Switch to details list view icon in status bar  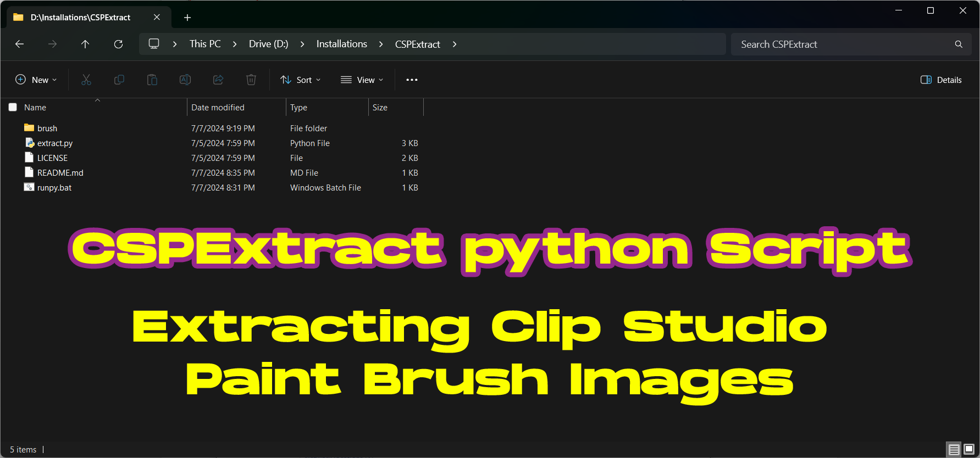pos(954,450)
